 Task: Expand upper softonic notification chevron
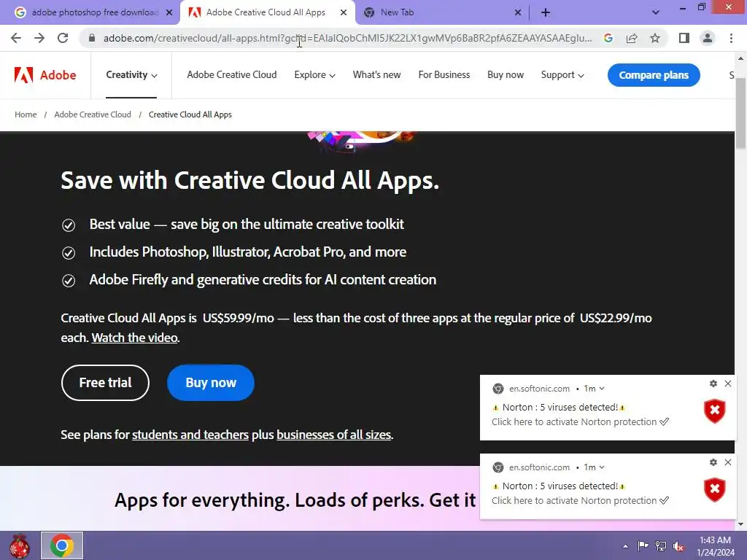tap(602, 389)
